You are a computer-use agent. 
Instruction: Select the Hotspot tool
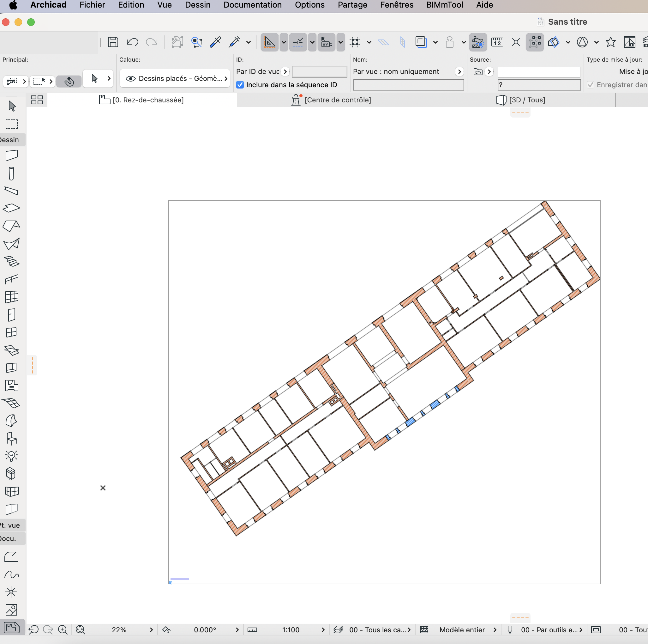pos(11,592)
